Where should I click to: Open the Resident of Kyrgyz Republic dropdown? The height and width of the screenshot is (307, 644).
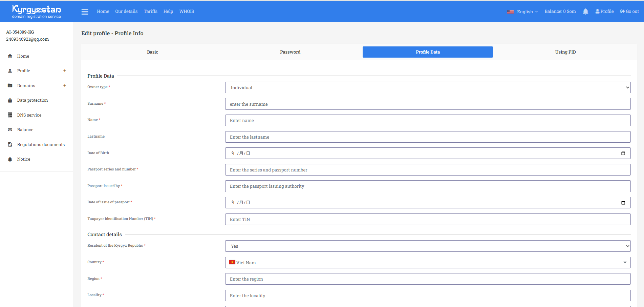click(x=428, y=246)
